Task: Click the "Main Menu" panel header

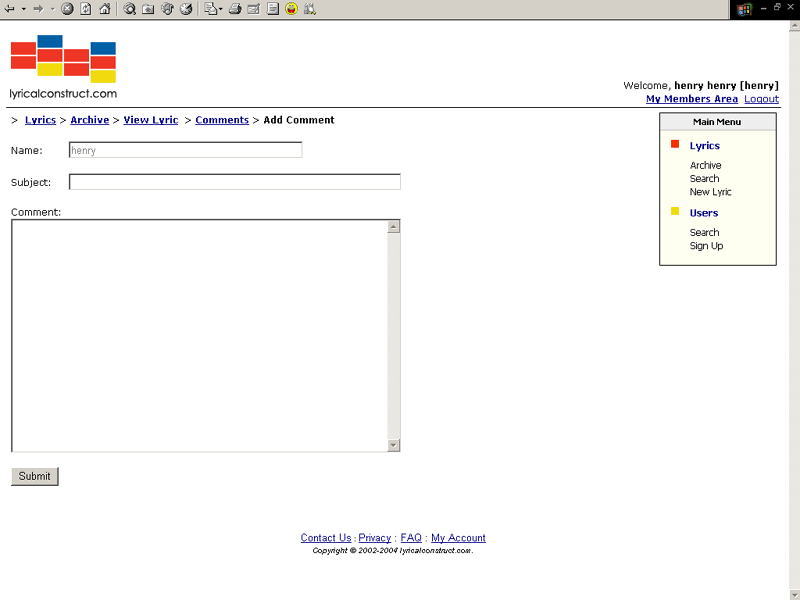Action: pos(717,122)
